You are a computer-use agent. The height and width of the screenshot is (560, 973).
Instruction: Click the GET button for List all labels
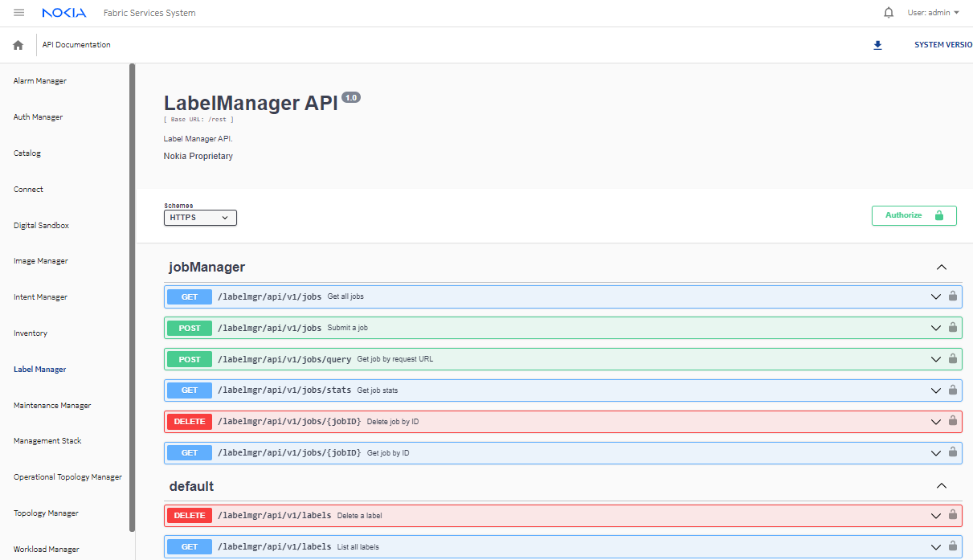click(x=190, y=546)
